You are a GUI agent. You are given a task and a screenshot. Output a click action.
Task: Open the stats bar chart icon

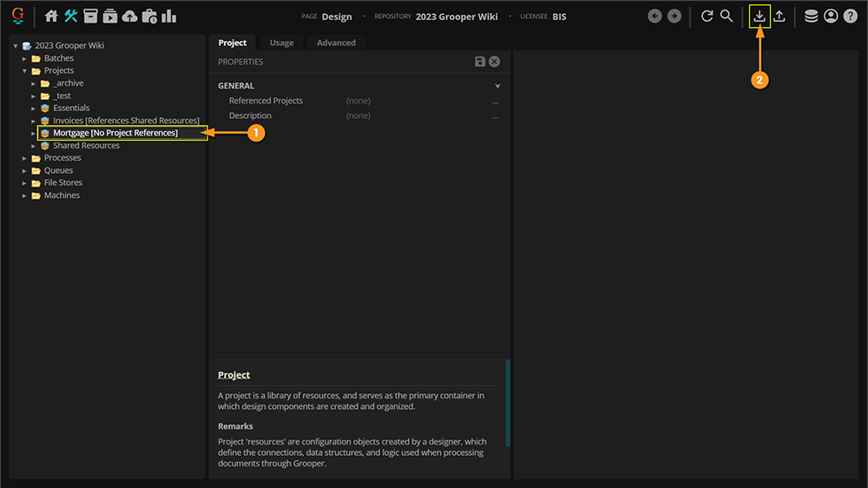click(168, 16)
